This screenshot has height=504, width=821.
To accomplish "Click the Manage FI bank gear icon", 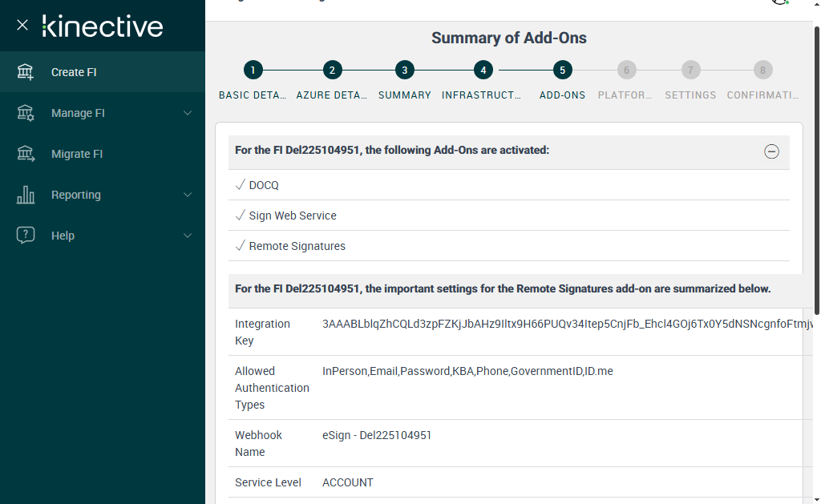I will click(x=26, y=113).
